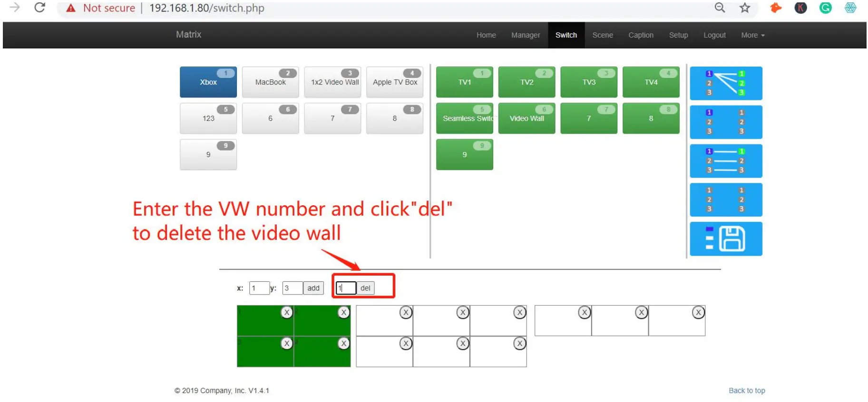Click the Logout link
Image resolution: width=868 pixels, height=402 pixels.
click(x=714, y=35)
